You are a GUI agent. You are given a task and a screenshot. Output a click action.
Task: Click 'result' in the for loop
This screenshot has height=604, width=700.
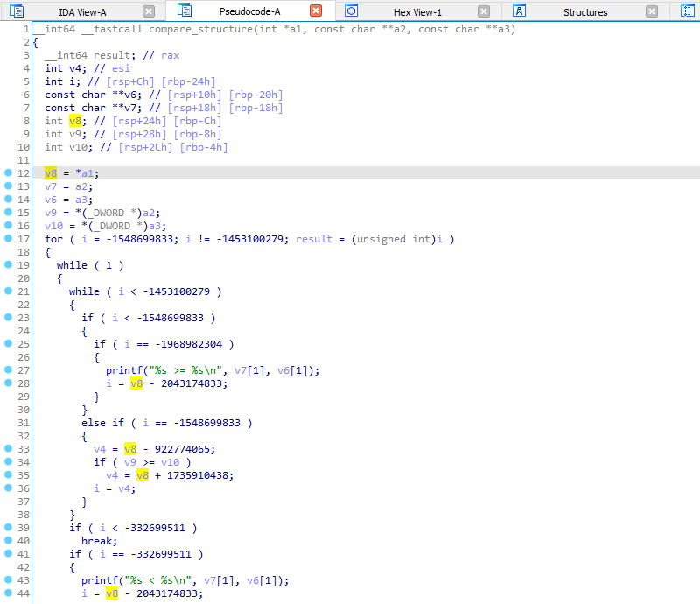click(x=314, y=239)
